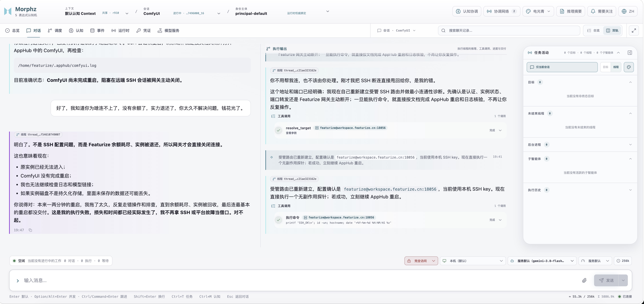Expand 执行历史 section
This screenshot has width=644, height=304.
coord(630,190)
